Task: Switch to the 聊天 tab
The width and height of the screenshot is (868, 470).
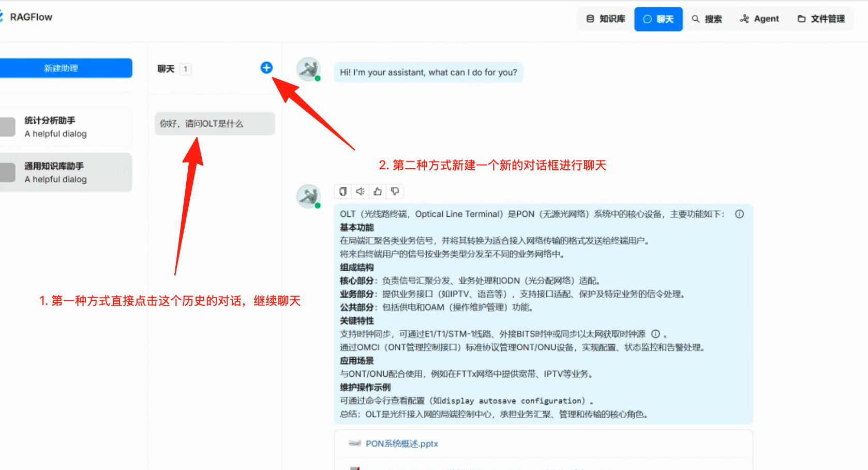Action: [659, 19]
